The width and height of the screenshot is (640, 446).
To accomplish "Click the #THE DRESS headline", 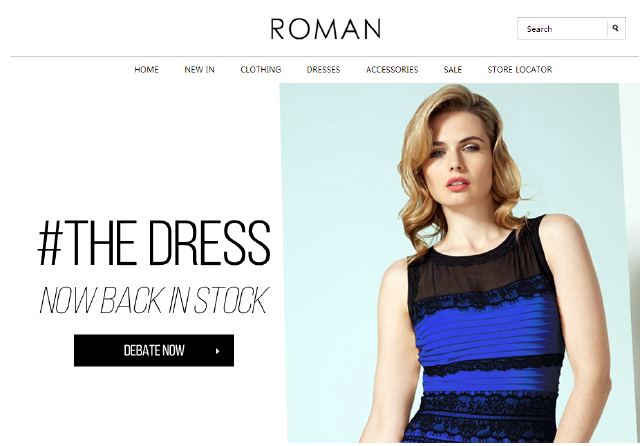I will pyautogui.click(x=154, y=243).
